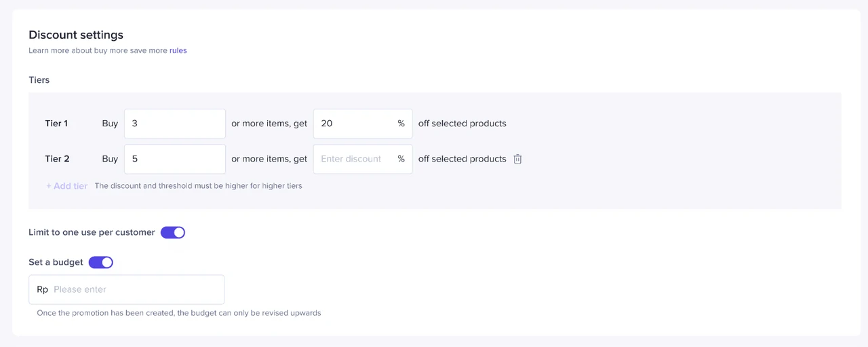Delete Tier 2 with the trash icon
Viewport: 868px width, 347px height.
pyautogui.click(x=517, y=159)
